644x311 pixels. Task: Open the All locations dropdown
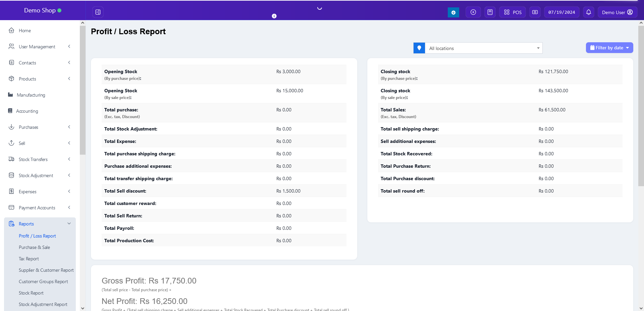point(483,48)
